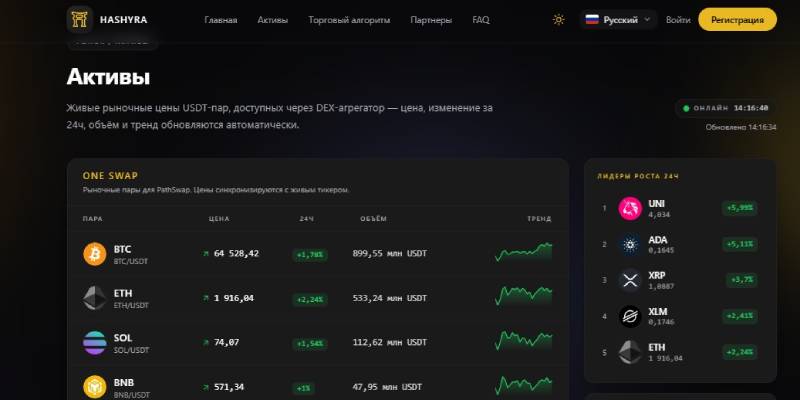Click the SOL trend sparkline chart
The height and width of the screenshot is (400, 800).
coord(523,340)
